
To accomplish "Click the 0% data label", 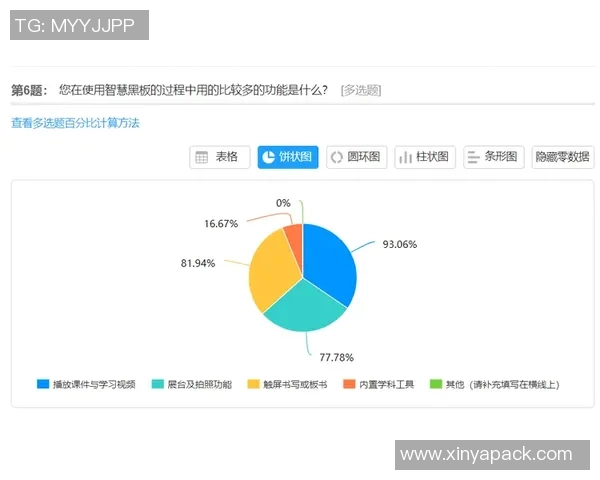I will pos(283,203).
